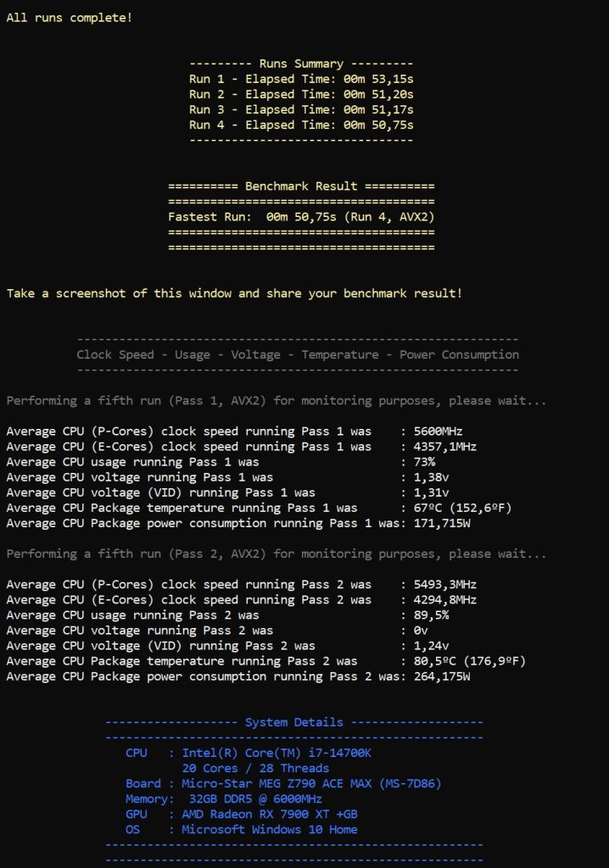Click Pass 2 power consumption 264,175W
Viewport: 609px width, 868px height.
click(x=442, y=676)
